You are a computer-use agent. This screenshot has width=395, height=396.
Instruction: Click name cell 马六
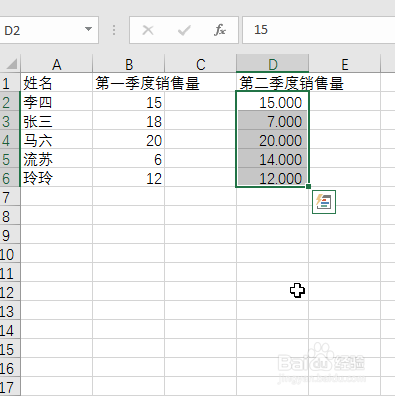56,140
